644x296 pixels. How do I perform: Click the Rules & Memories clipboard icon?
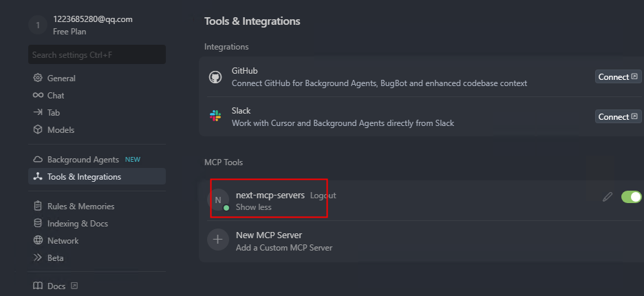(x=38, y=207)
